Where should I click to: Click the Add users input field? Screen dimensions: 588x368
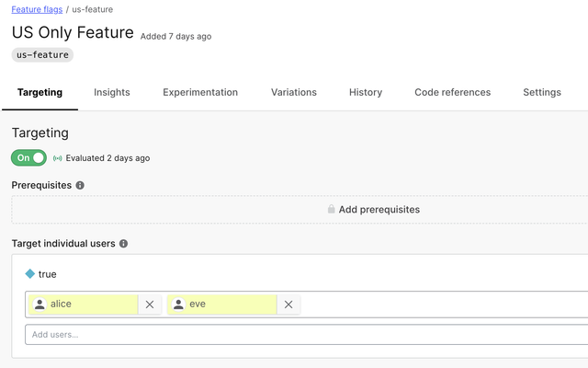point(303,334)
